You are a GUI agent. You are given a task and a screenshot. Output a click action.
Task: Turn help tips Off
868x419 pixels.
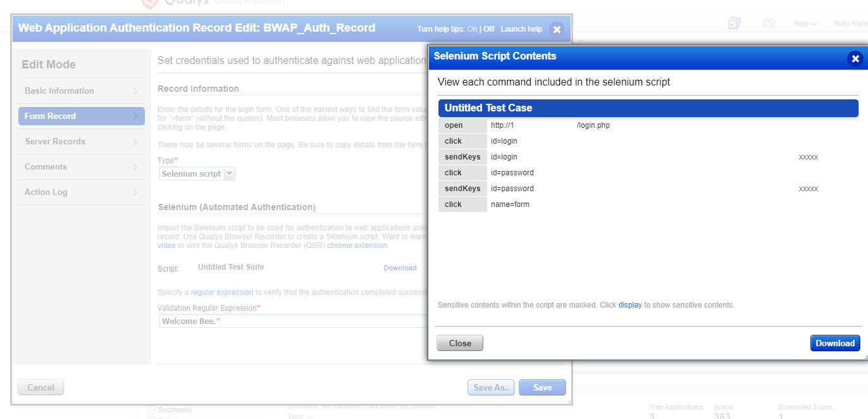pos(489,29)
